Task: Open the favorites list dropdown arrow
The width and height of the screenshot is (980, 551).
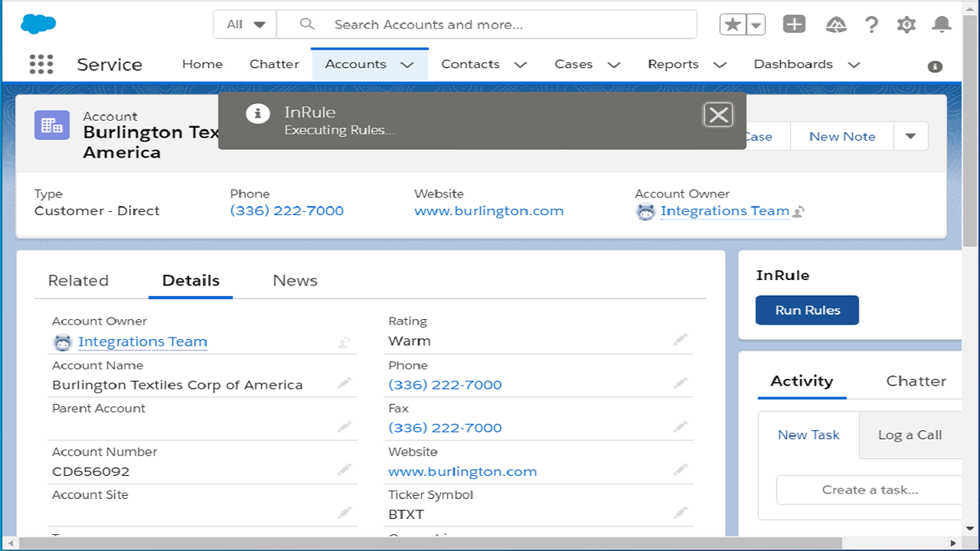Action: [x=756, y=24]
